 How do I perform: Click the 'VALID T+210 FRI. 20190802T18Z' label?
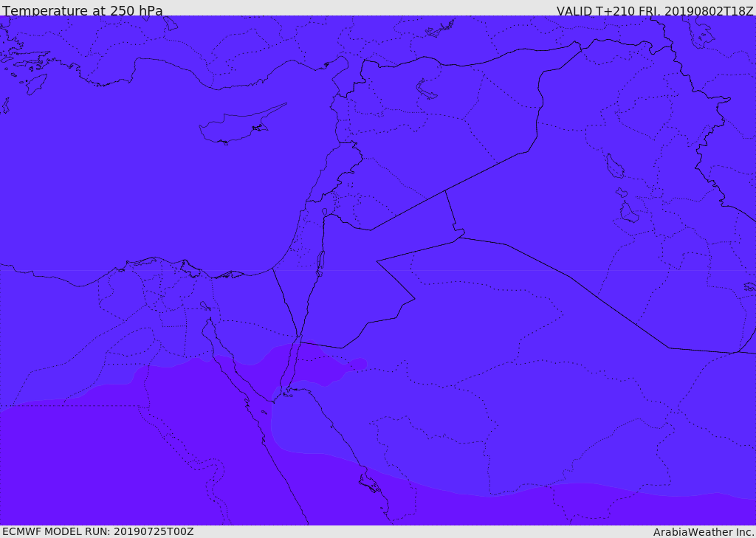655,10
